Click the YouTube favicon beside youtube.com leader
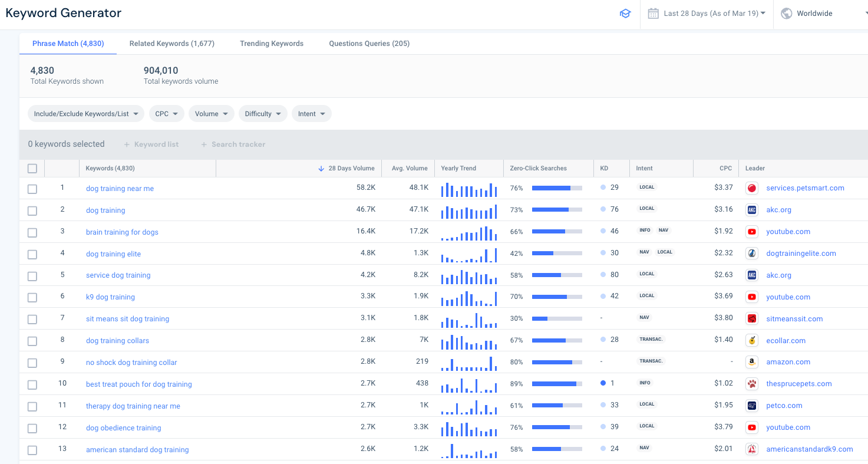 click(x=751, y=232)
